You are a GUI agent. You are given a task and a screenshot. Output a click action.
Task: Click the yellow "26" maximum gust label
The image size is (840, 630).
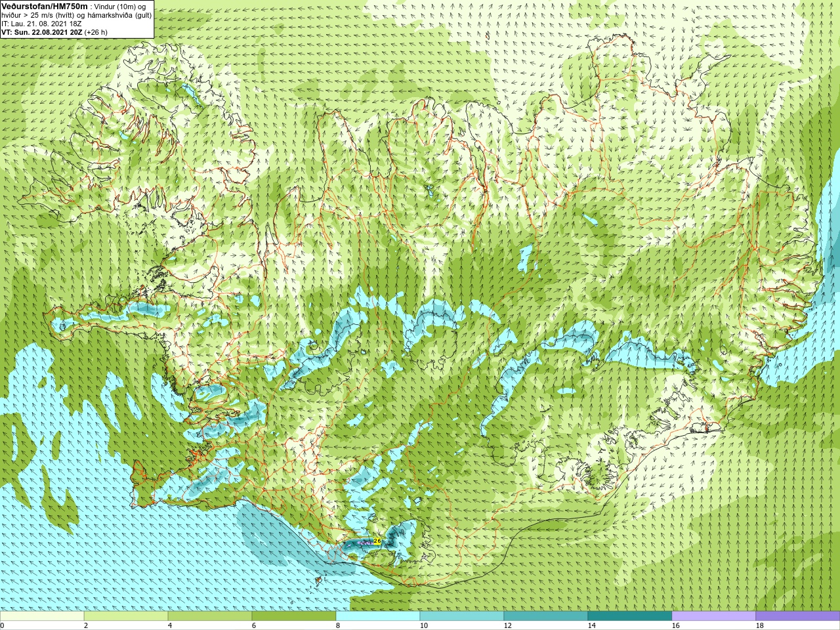[x=377, y=541]
